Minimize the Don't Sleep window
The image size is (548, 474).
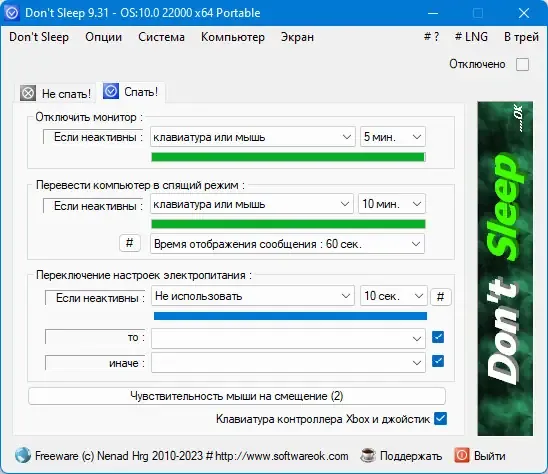[433, 13]
